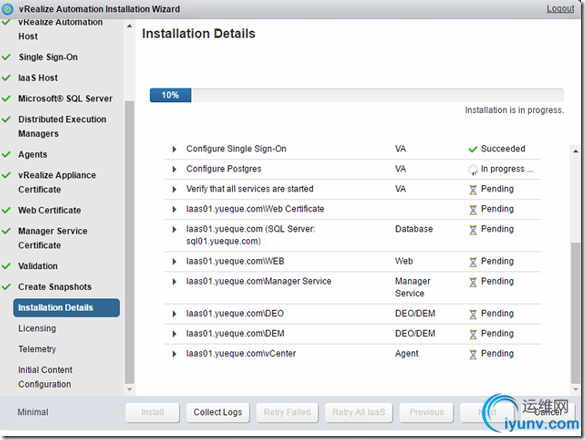Click hourglass icon for DEM row
The width and height of the screenshot is (585, 440).
click(x=473, y=334)
